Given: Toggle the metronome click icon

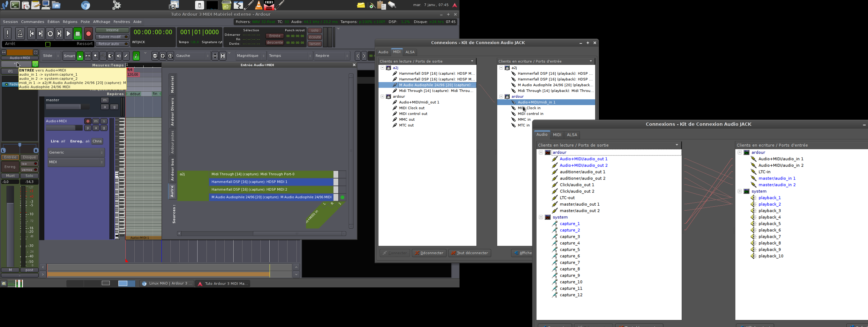Looking at the screenshot, I should [x=20, y=34].
